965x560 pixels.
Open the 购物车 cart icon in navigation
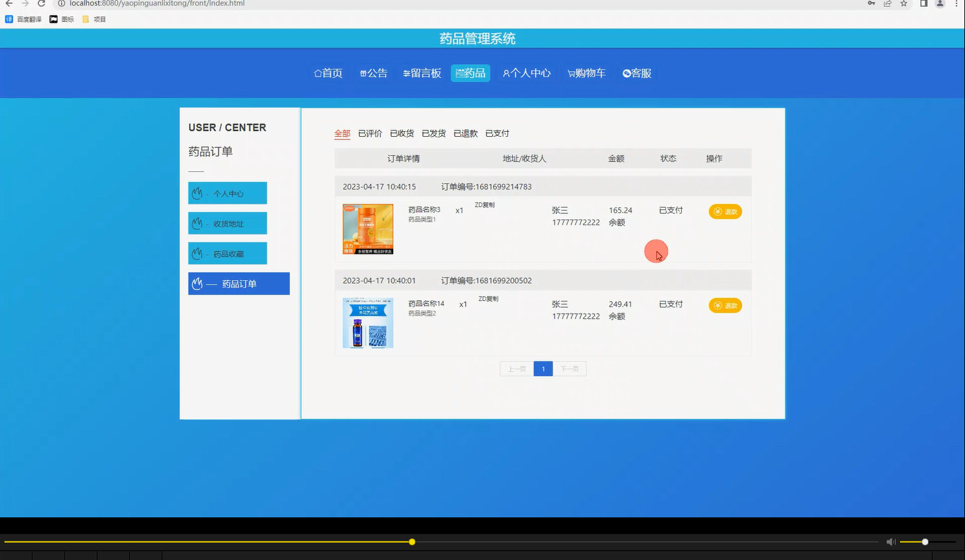click(570, 73)
